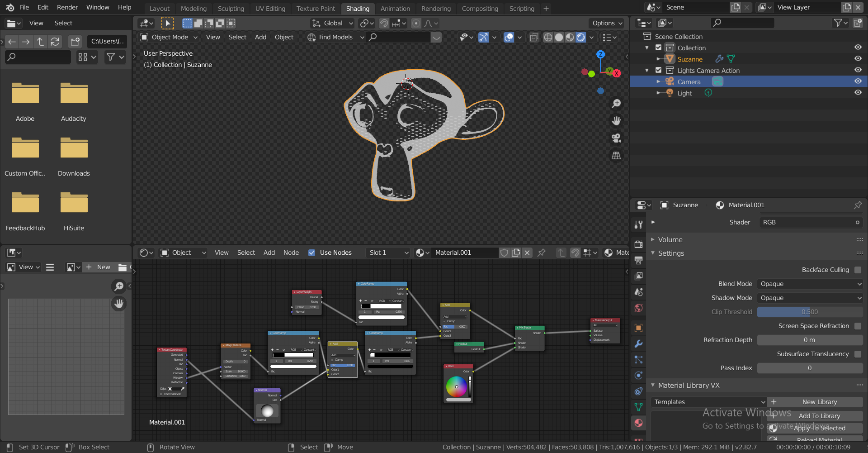Toggle perspective/orthographic grid icon in viewport

(x=616, y=156)
